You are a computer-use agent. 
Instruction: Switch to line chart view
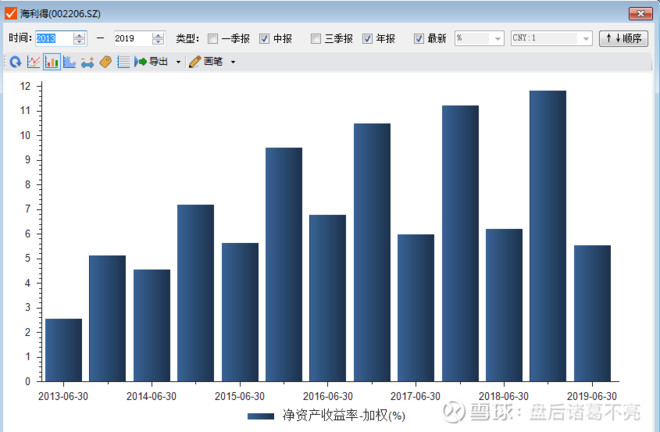point(33,62)
